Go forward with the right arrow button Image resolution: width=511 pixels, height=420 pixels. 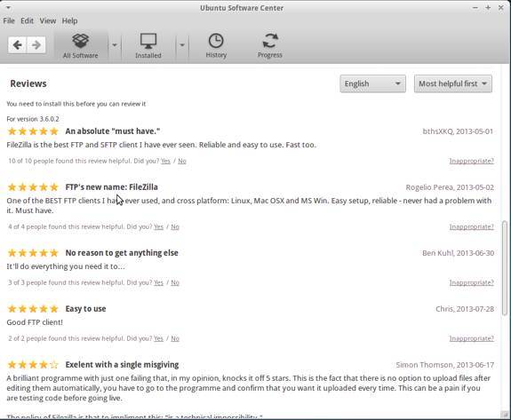click(x=36, y=45)
